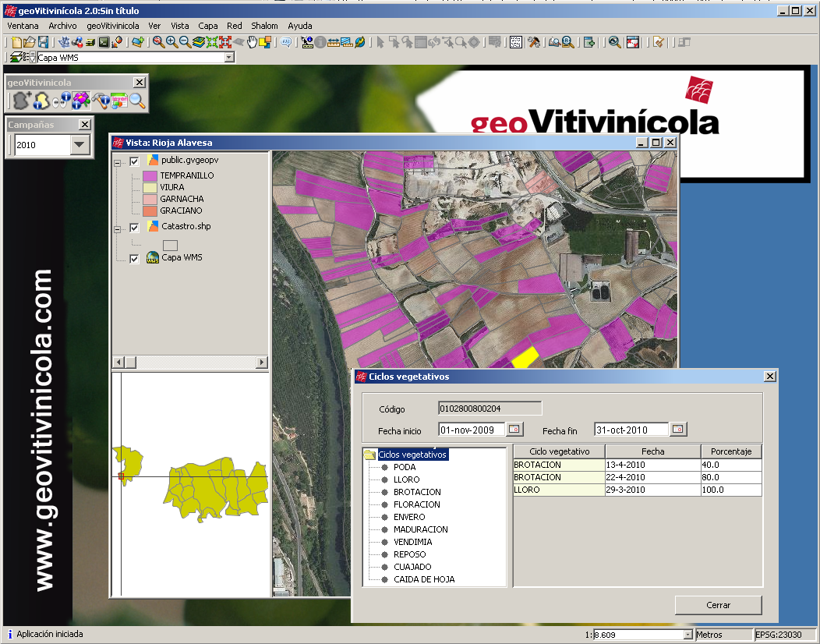Open the Campañas year dropdown
The height and width of the screenshot is (644, 820).
pos(80,145)
